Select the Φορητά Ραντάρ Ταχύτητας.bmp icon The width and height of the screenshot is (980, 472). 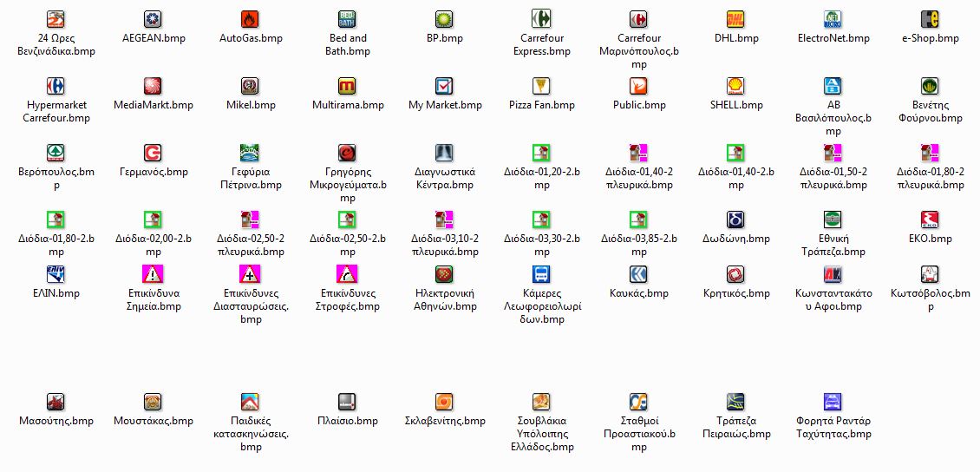(x=833, y=402)
